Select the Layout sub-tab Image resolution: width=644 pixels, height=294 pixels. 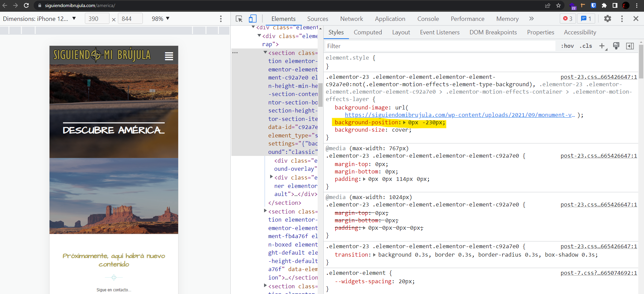click(x=401, y=32)
